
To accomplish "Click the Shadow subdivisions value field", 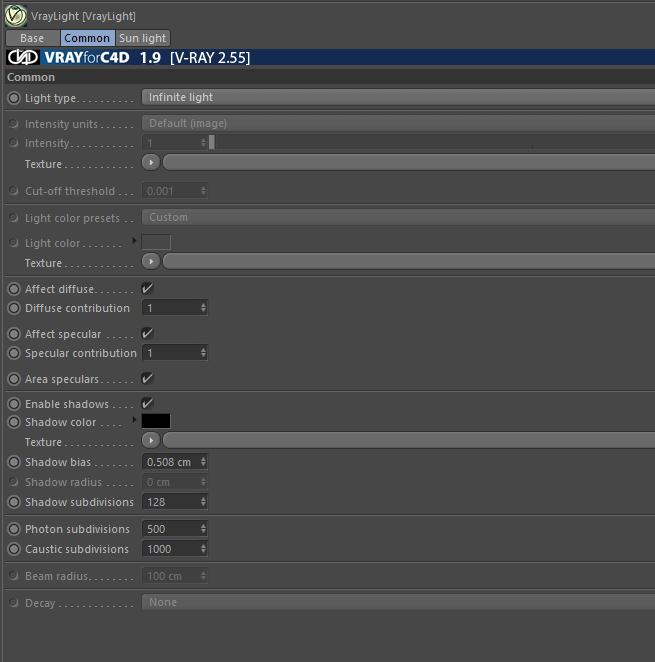I will [x=174, y=502].
